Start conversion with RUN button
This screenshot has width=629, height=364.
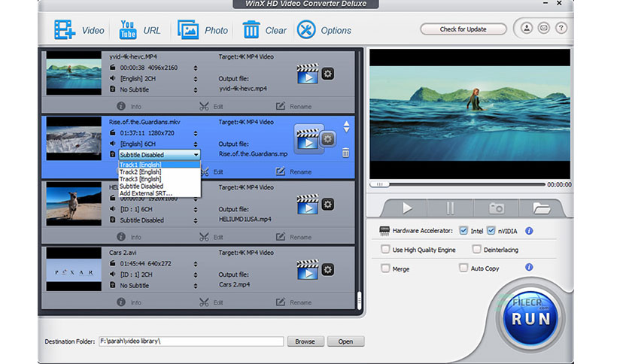tap(530, 319)
